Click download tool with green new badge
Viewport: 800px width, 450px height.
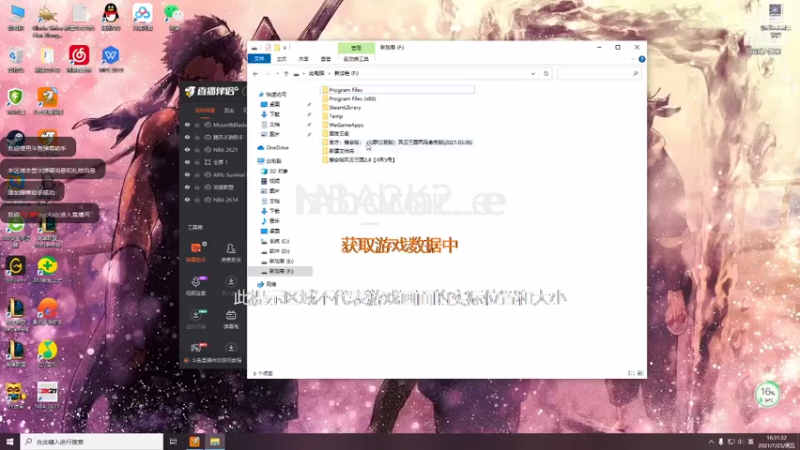coord(196,318)
